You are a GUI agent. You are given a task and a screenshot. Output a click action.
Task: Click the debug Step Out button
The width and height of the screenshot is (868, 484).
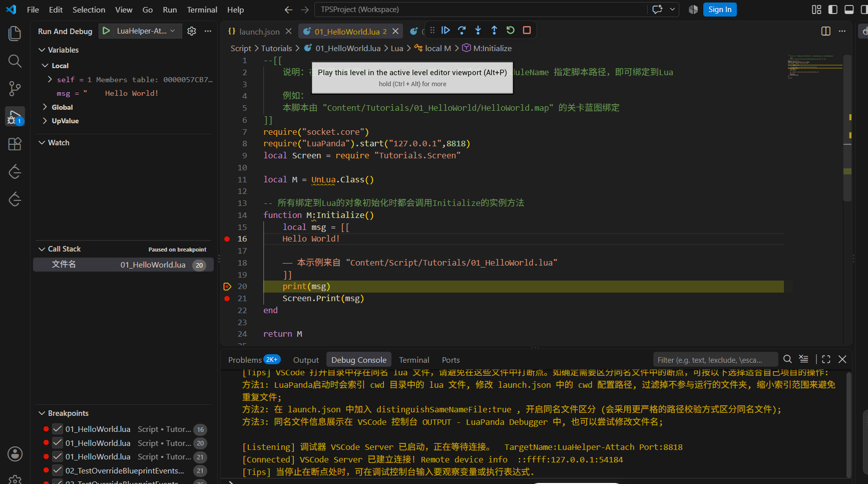click(x=494, y=30)
